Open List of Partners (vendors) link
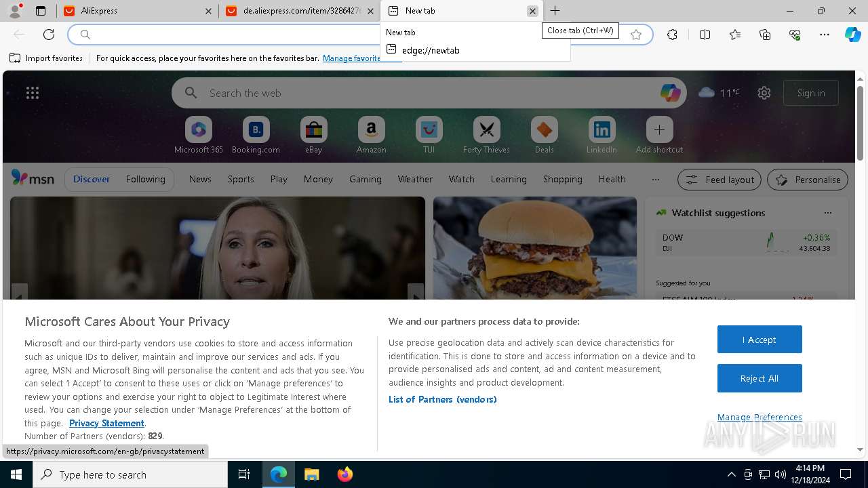Screen dimensions: 868x488 pyautogui.click(x=443, y=399)
